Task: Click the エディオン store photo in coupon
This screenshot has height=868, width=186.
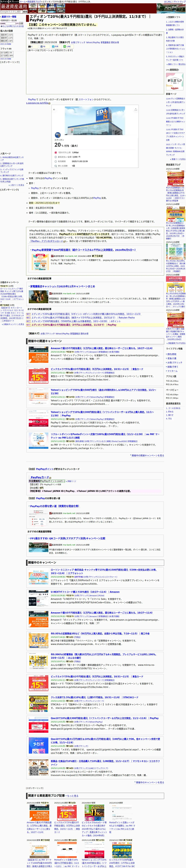Action: (x=95, y=121)
